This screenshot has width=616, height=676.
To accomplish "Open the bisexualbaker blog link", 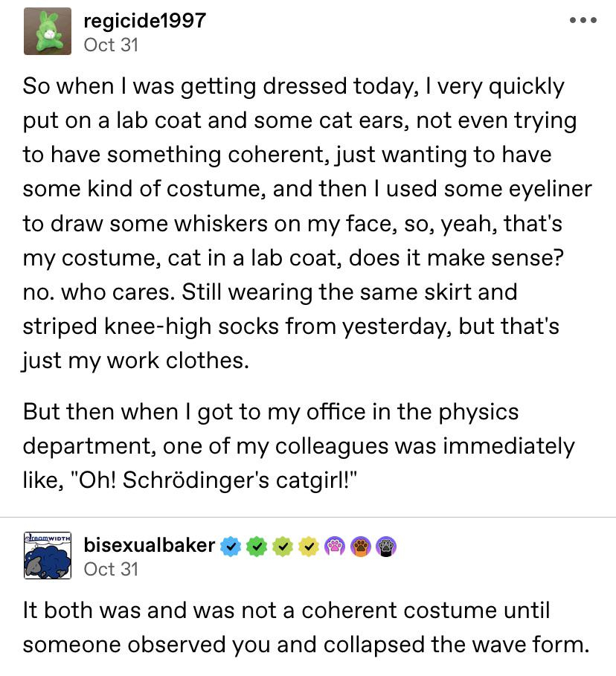I will click(x=150, y=545).
